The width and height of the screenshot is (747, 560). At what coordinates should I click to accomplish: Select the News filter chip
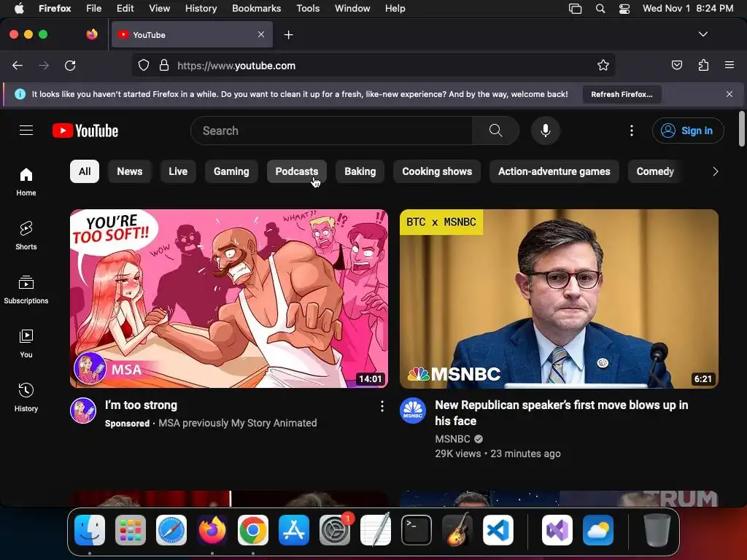click(x=130, y=171)
